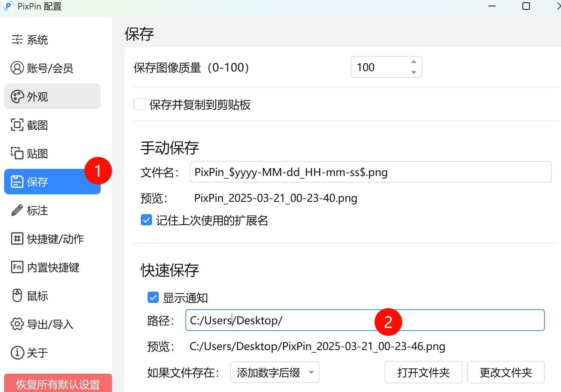Image resolution: width=561 pixels, height=392 pixels.
Task: Enable 保存并复制到剪贴板 checkbox
Action: (140, 104)
